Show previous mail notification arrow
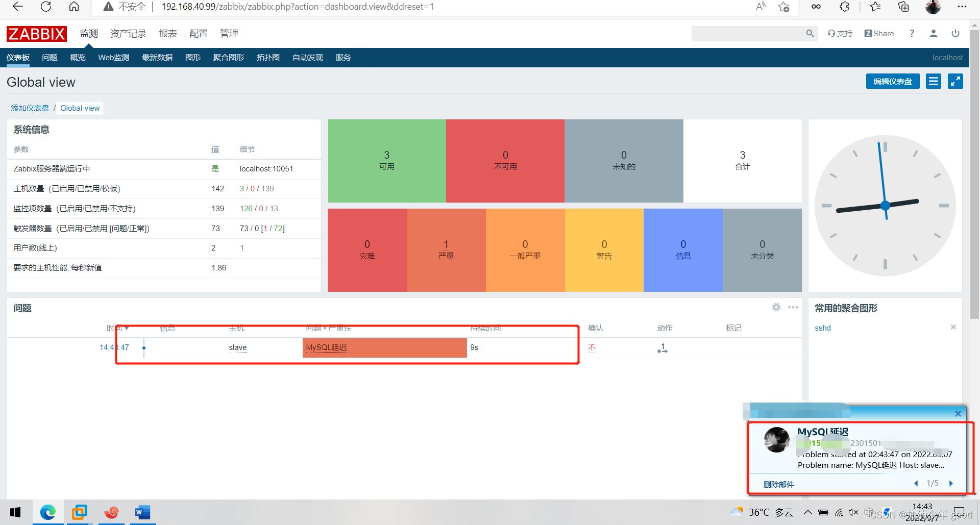This screenshot has width=980, height=525. [916, 483]
